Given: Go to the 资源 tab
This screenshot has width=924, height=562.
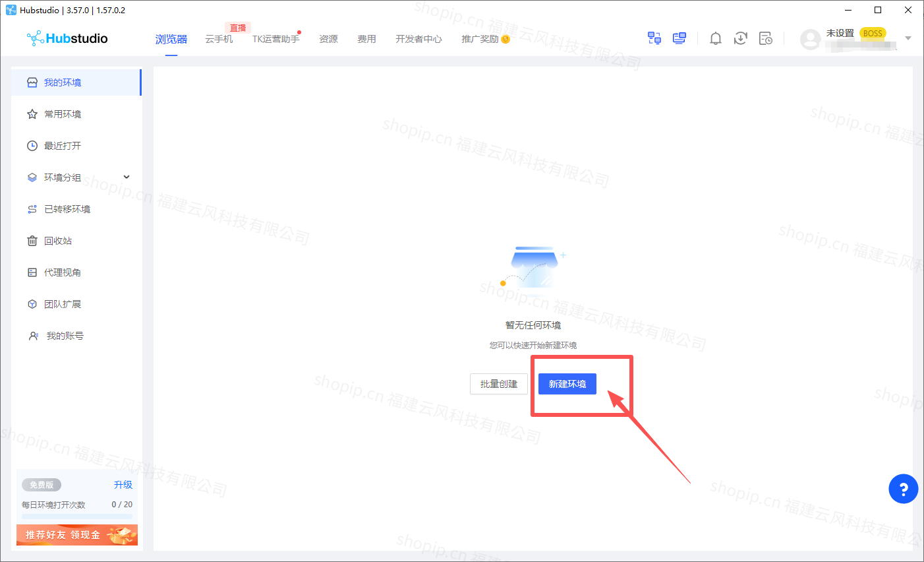Looking at the screenshot, I should tap(329, 39).
